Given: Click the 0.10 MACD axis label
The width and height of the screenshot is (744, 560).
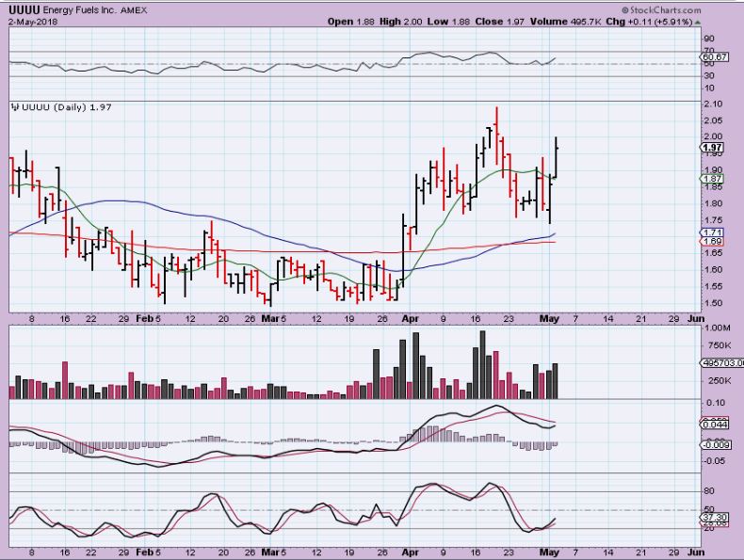Looking at the screenshot, I should (x=716, y=403).
